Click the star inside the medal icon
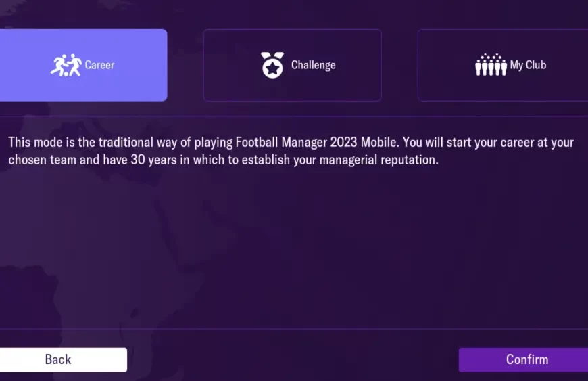 click(272, 68)
